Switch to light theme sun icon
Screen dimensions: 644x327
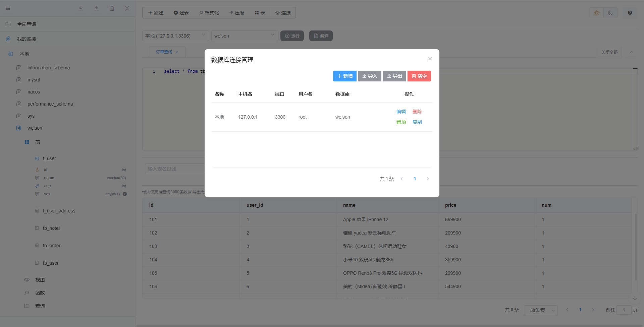tap(597, 13)
